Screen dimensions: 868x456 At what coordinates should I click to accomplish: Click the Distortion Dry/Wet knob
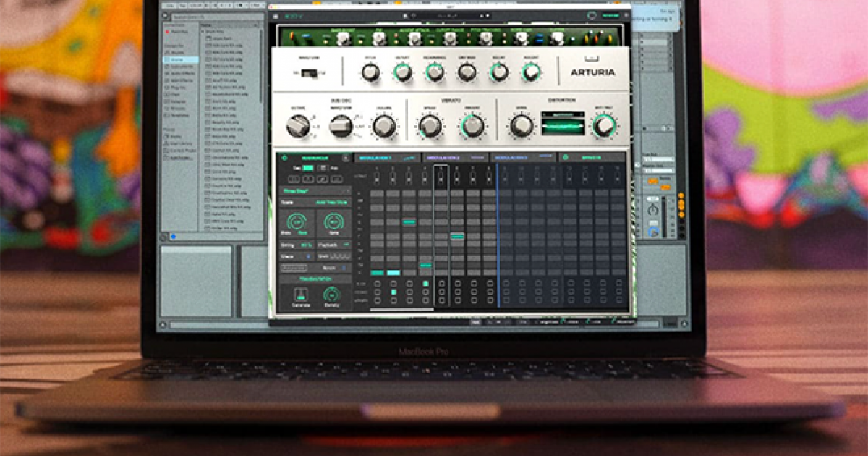[x=603, y=126]
